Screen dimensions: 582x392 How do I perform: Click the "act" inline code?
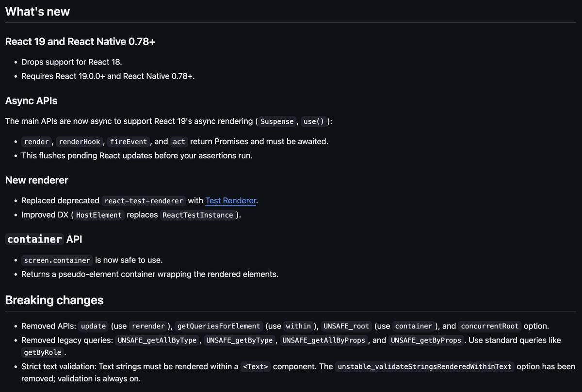(x=179, y=142)
